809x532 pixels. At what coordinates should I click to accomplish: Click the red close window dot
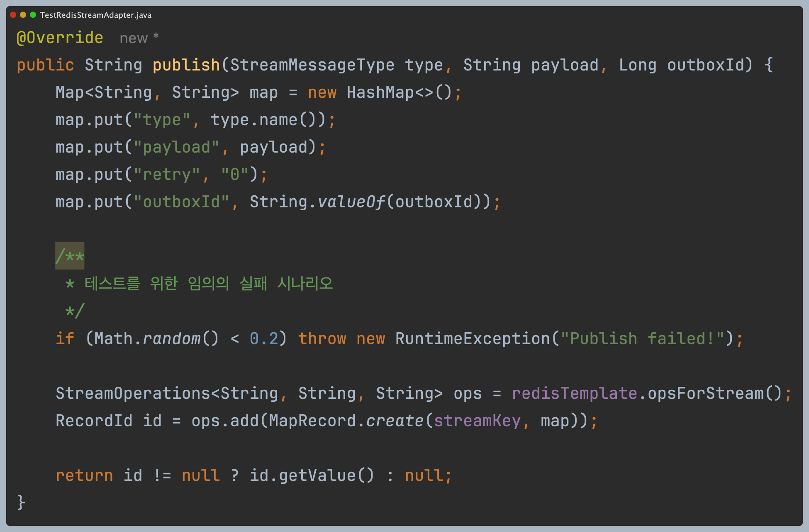(x=13, y=15)
